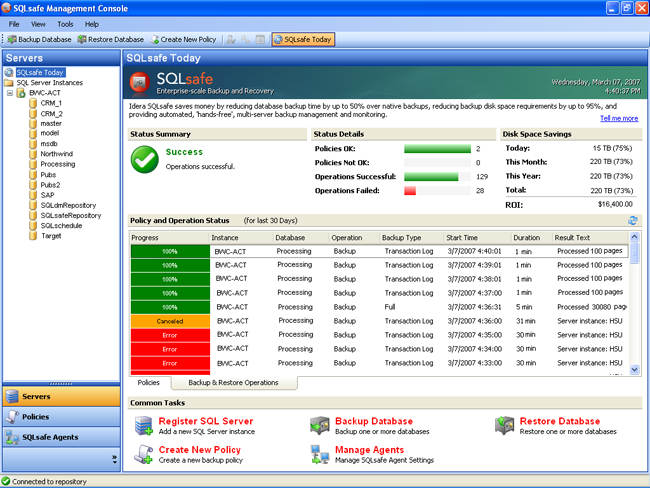Click the SQLdmRepository database icon

[x=33, y=205]
